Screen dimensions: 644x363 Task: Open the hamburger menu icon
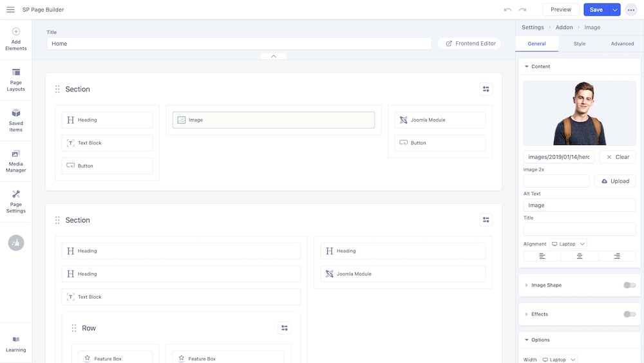pos(10,10)
